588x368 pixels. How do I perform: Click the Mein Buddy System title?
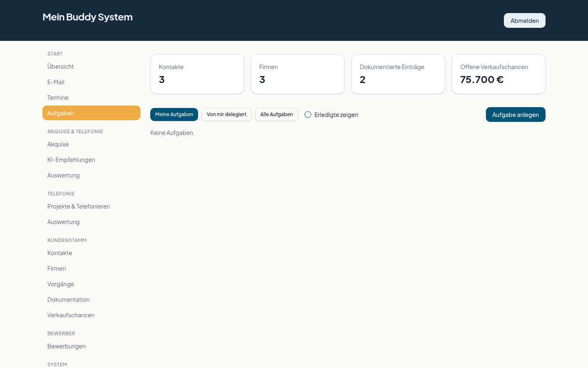[87, 17]
